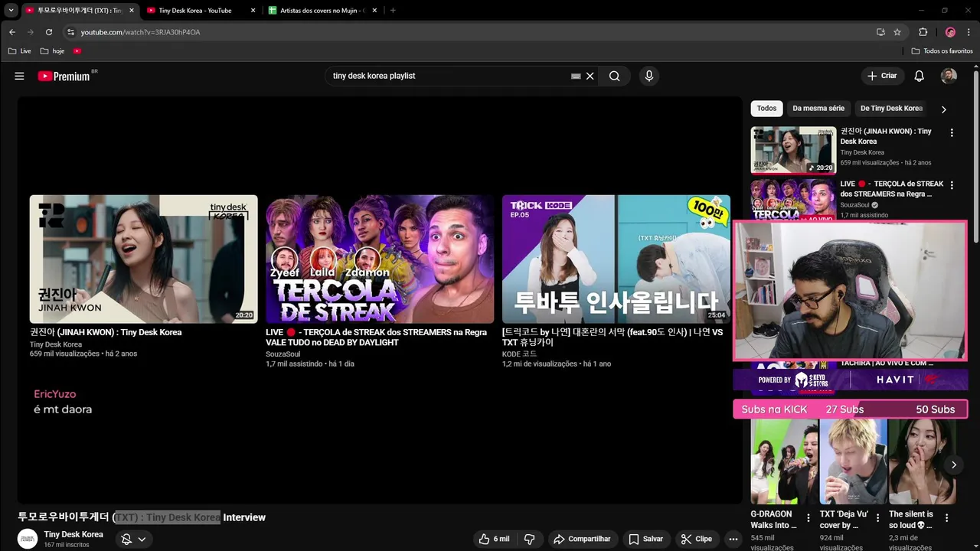Open the browser extensions puzzle icon
This screenshot has width=980, height=551.
pos(923,32)
